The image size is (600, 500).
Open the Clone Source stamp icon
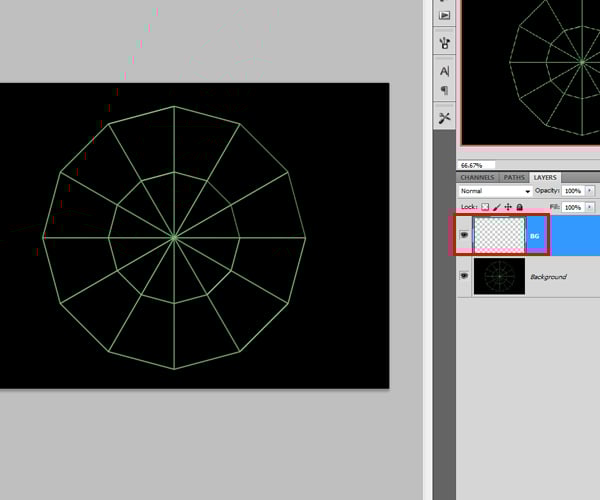pyautogui.click(x=444, y=42)
